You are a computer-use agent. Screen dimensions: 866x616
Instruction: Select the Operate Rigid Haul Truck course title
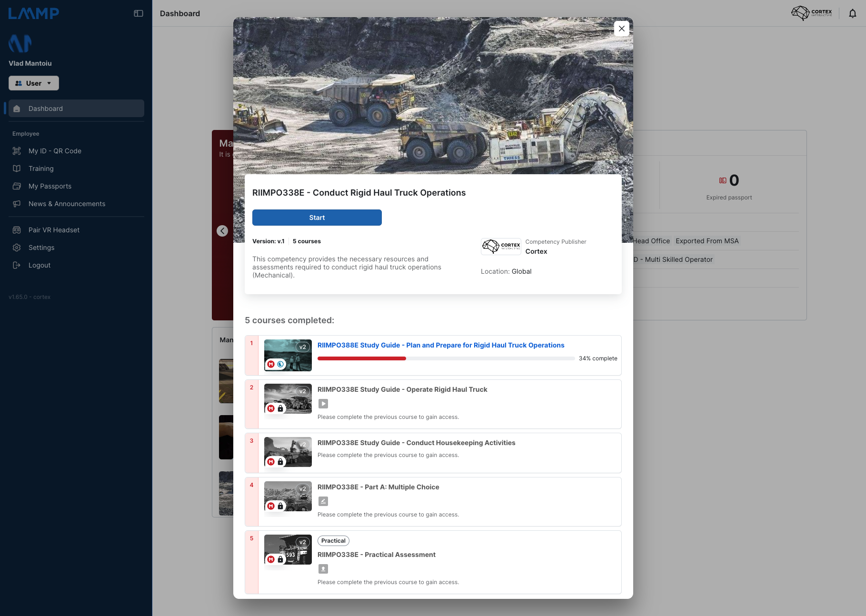coord(402,389)
